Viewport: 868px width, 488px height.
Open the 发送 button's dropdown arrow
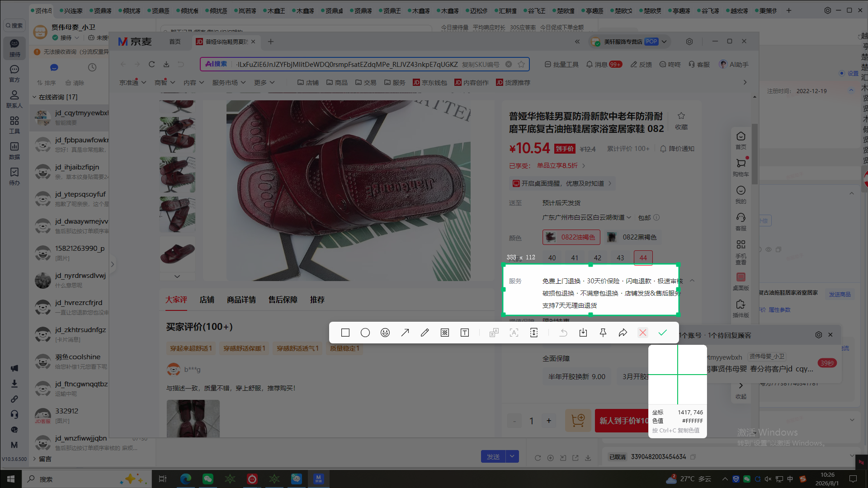(512, 457)
